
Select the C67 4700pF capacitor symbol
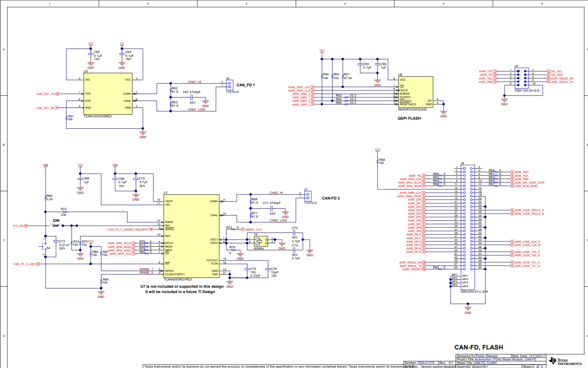click(192, 97)
